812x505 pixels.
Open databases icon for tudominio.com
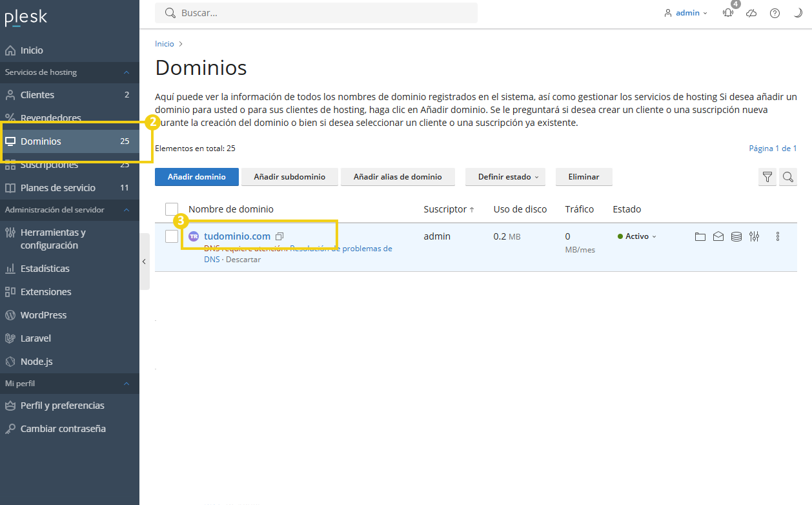pyautogui.click(x=736, y=236)
